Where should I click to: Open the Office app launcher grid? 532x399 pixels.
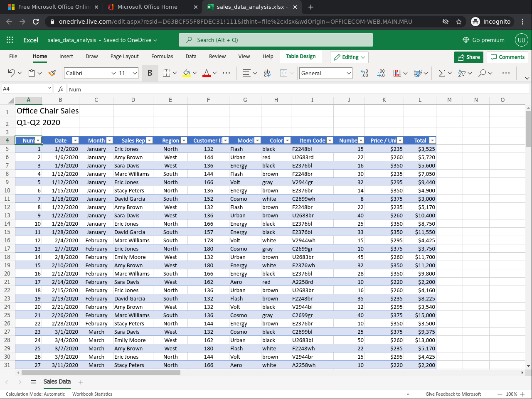pos(10,40)
